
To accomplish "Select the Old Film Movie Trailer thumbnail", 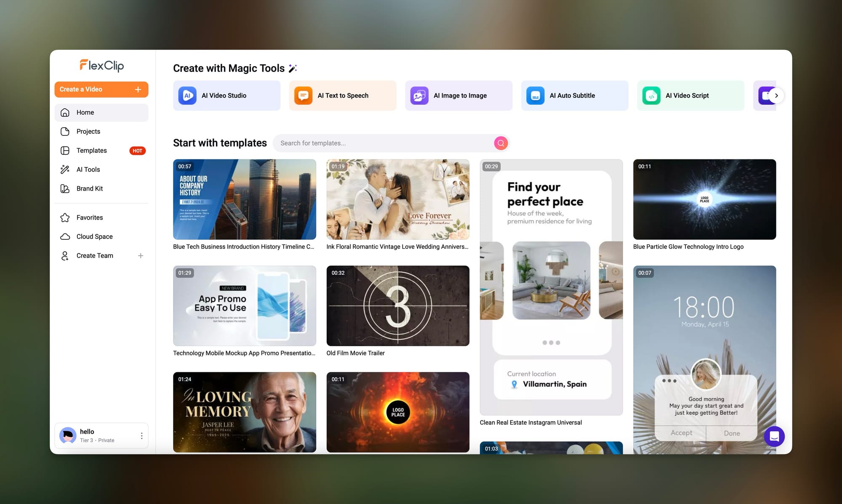I will coord(398,306).
